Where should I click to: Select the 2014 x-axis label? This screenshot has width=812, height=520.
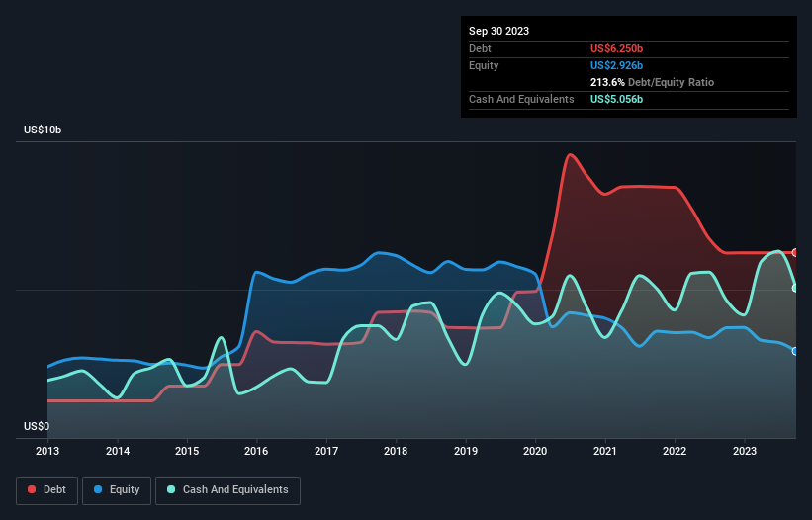click(x=118, y=451)
